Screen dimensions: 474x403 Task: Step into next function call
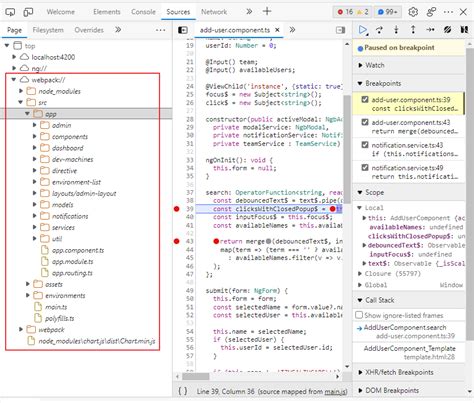(396, 30)
